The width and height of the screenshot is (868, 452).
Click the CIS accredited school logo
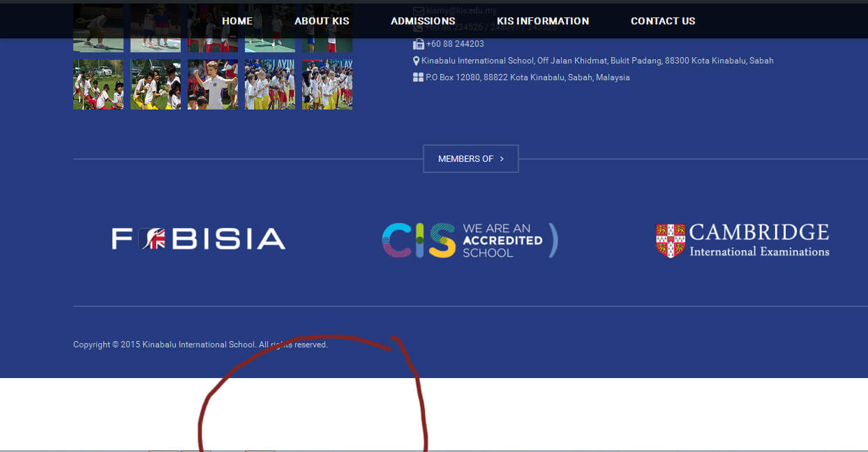click(470, 241)
